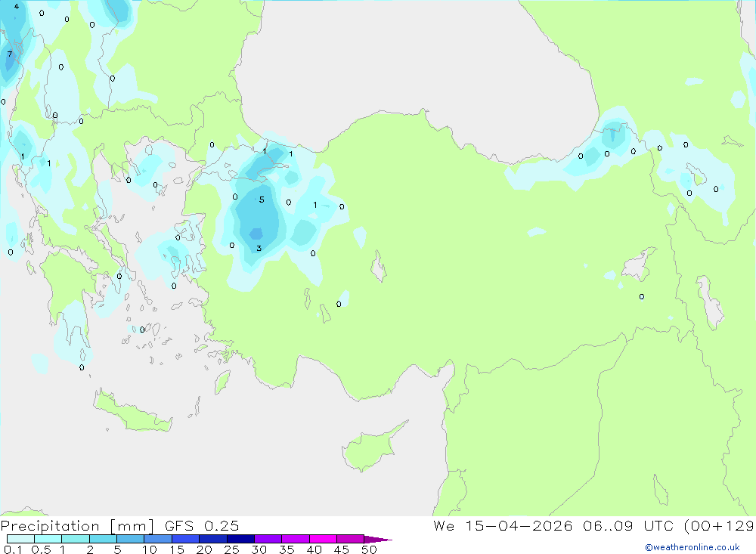Click the '0.5' legend scale label

coord(41,549)
